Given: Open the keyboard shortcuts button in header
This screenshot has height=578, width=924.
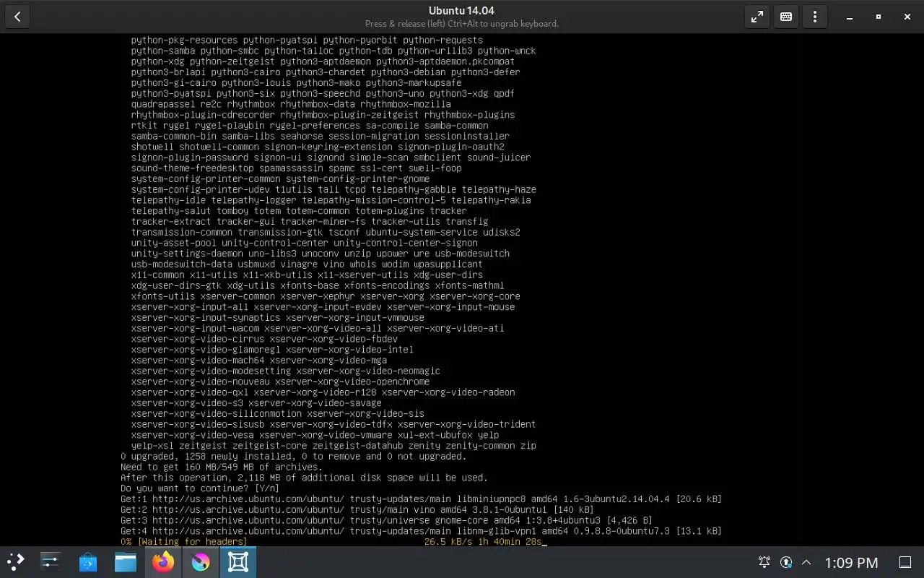Looking at the screenshot, I should (x=786, y=17).
